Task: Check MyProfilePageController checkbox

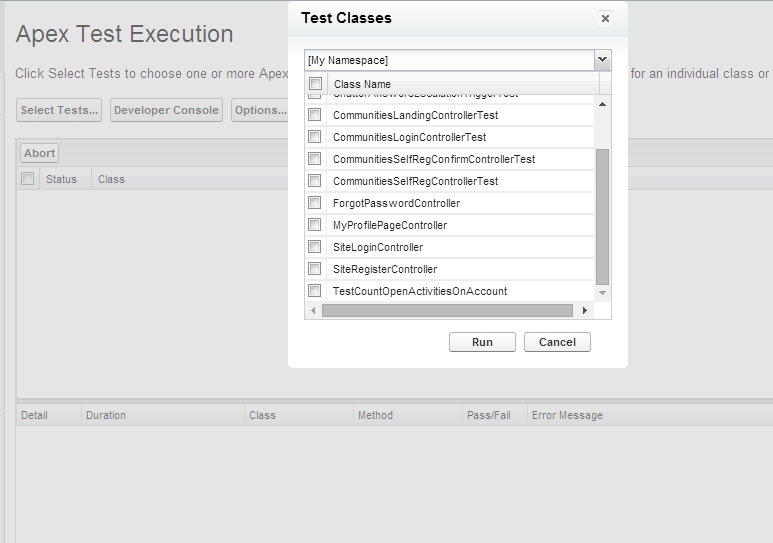Action: [315, 225]
